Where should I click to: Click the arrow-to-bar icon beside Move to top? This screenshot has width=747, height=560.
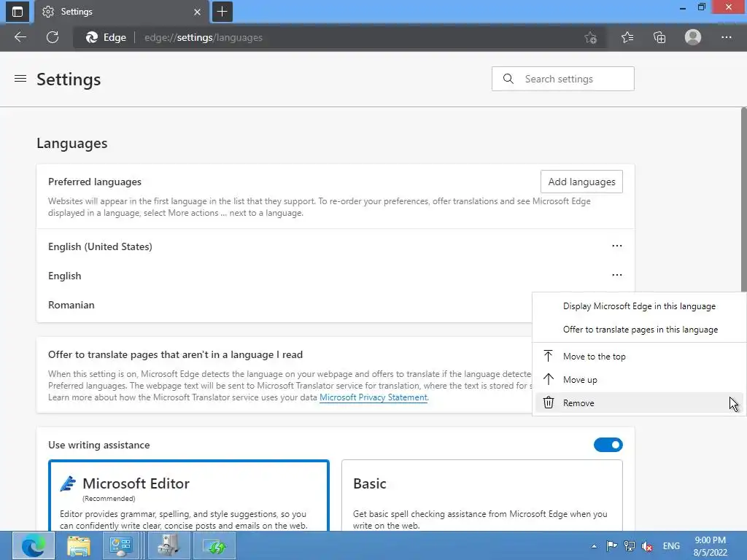pyautogui.click(x=549, y=356)
